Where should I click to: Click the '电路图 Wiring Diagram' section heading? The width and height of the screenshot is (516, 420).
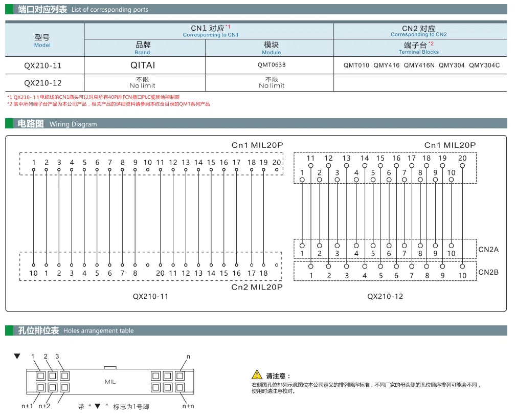point(57,124)
